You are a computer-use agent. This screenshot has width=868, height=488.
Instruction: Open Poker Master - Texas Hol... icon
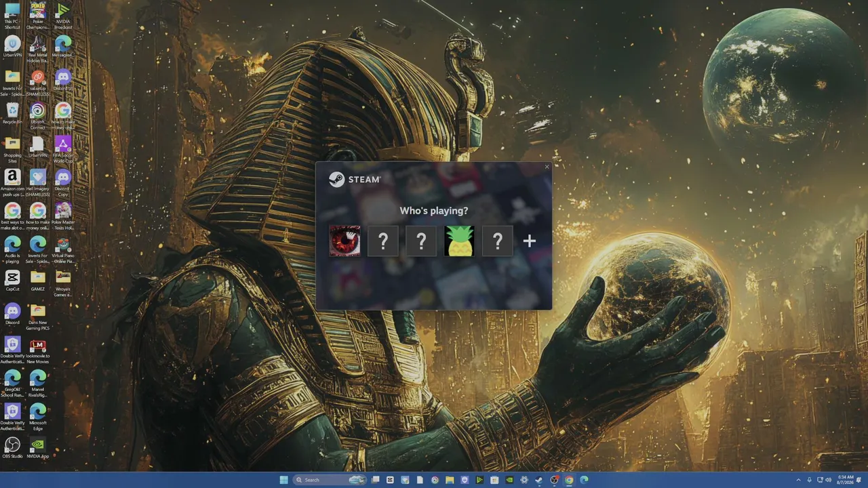pyautogui.click(x=63, y=216)
